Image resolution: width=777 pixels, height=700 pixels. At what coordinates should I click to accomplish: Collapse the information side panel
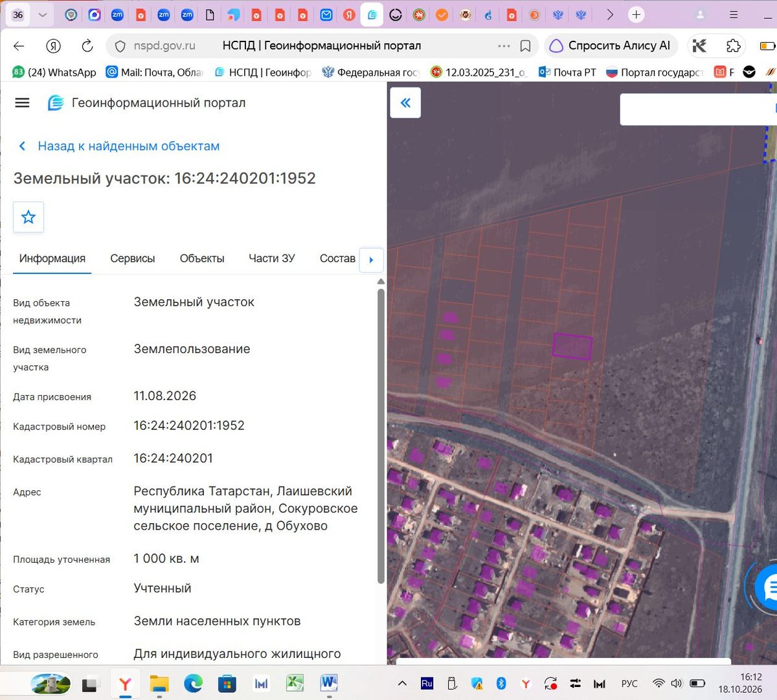coord(405,102)
